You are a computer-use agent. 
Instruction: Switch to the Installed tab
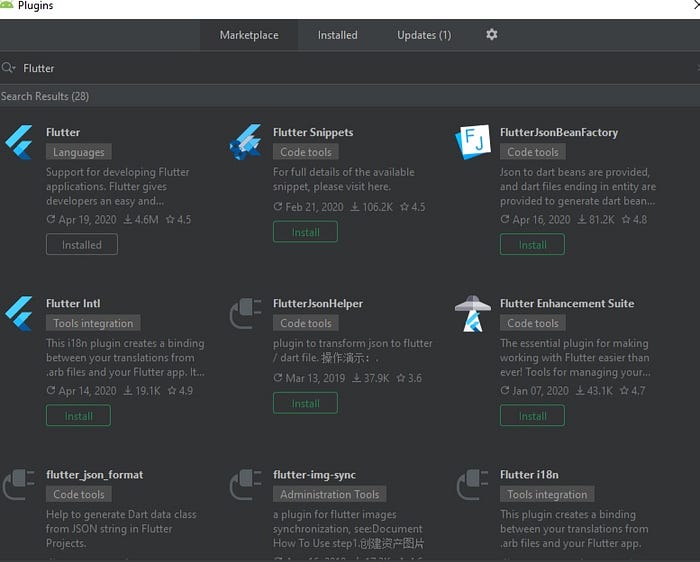tap(338, 35)
